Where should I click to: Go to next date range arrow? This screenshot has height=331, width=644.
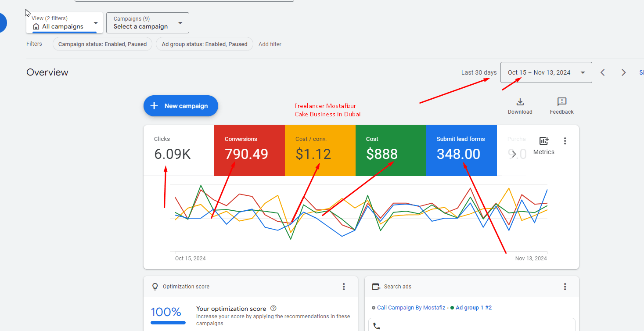623,72
